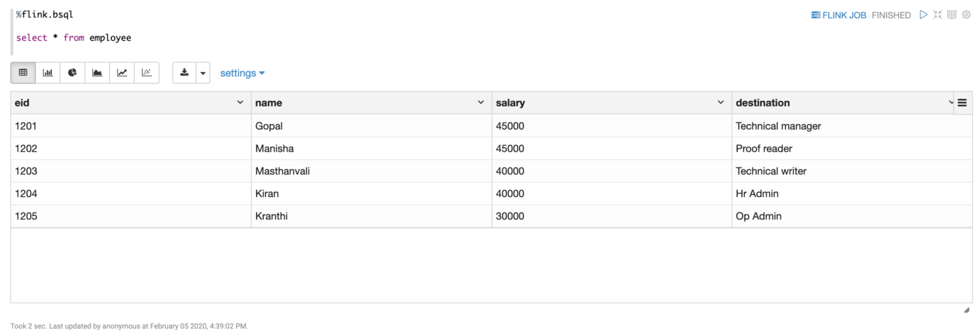Screen dimensions: 980x335
Task: Select the bar chart visualization
Action: pos(48,73)
